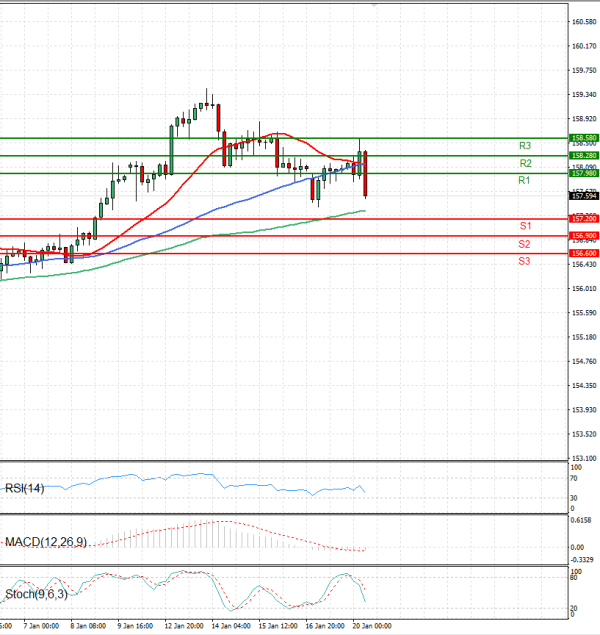Click the R3 resistance label
This screenshot has width=600, height=635.
[524, 146]
